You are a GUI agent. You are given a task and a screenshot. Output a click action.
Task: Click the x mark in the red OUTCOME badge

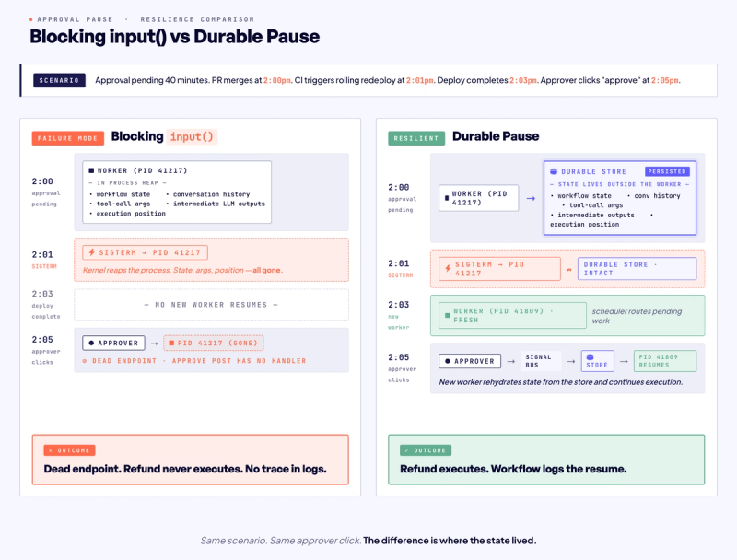tap(51, 450)
